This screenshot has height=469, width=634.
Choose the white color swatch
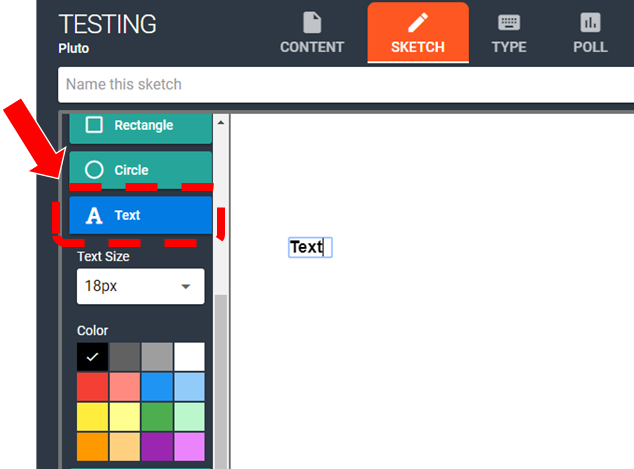pos(189,357)
